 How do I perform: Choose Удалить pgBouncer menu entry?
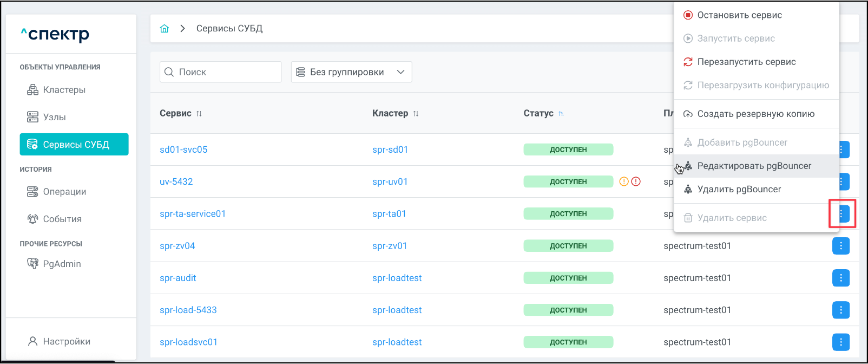point(739,189)
